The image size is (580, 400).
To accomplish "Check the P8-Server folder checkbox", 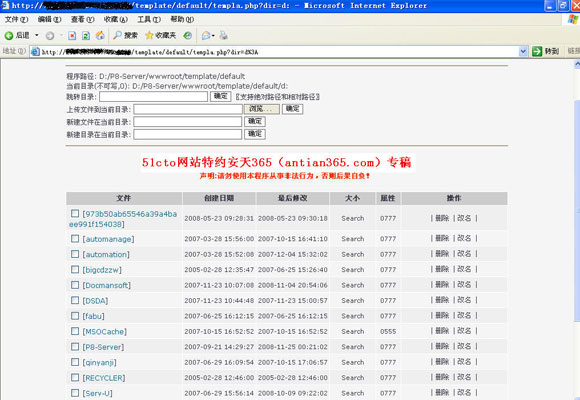I will pyautogui.click(x=75, y=347).
